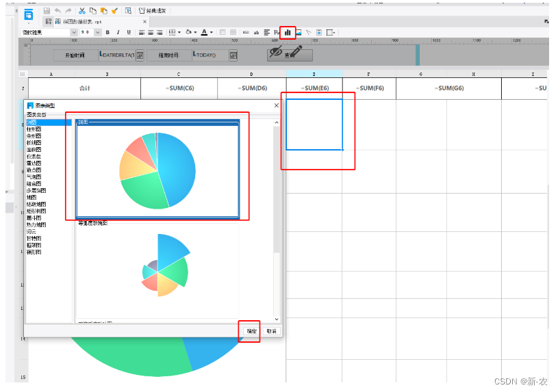Click the unmerge cells grid icon
This screenshot has height=392, width=558.
[233, 32]
